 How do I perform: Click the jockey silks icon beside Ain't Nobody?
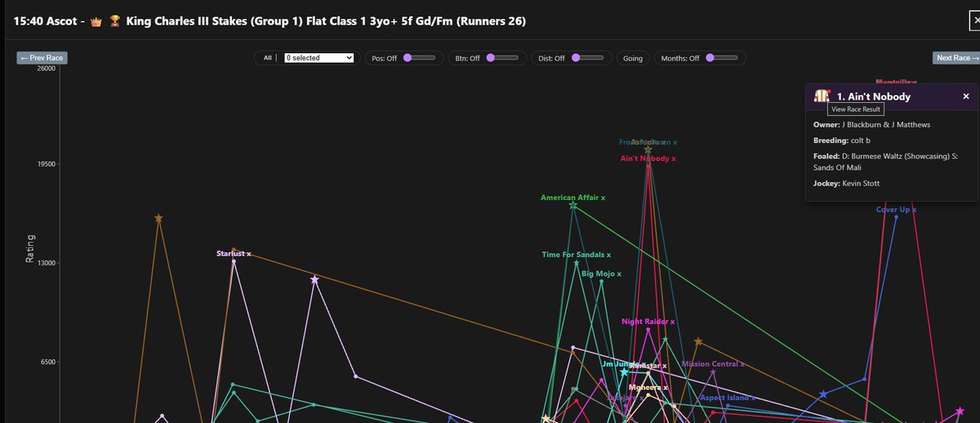[x=822, y=96]
